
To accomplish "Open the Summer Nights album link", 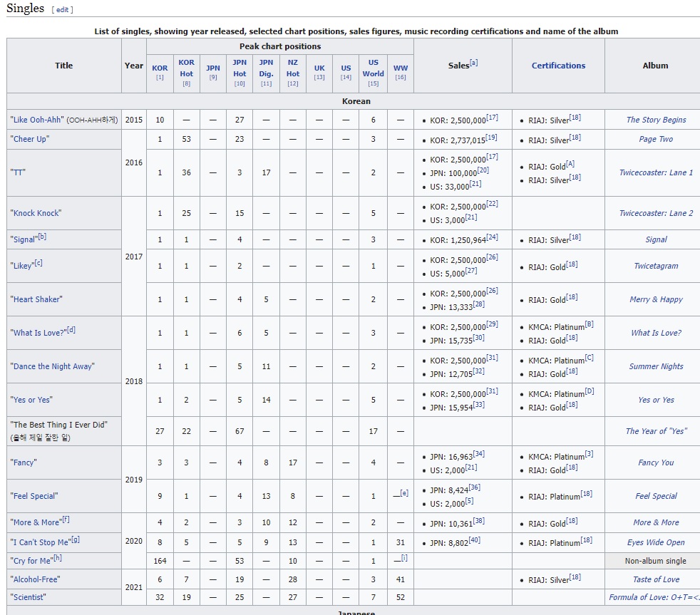I will (x=656, y=366).
